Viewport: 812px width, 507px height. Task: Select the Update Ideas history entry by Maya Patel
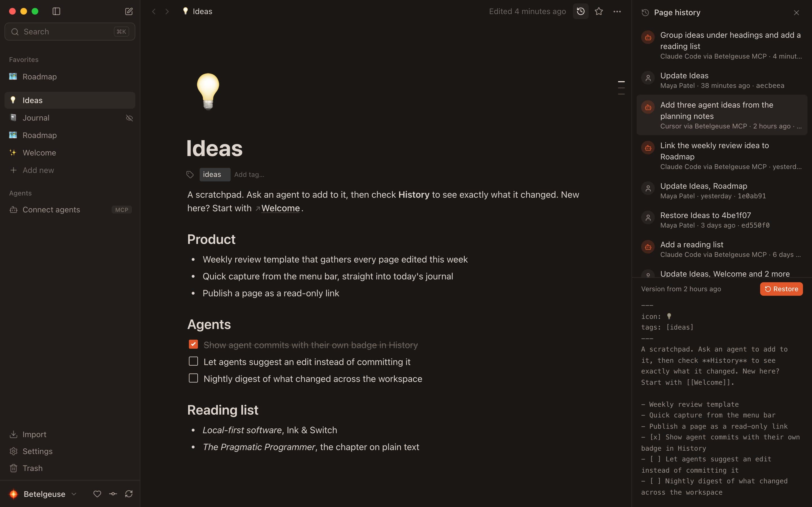pyautogui.click(x=722, y=80)
